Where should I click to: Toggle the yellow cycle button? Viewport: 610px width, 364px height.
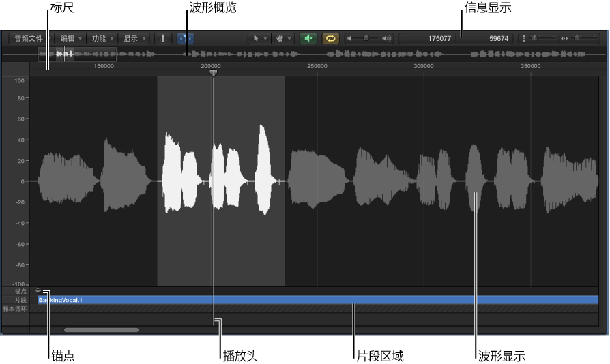331,38
